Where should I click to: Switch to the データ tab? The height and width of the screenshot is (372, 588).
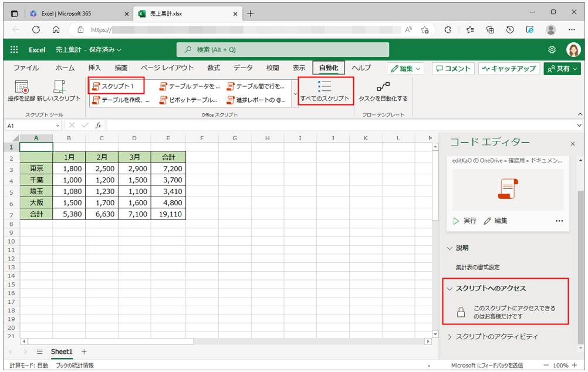243,68
